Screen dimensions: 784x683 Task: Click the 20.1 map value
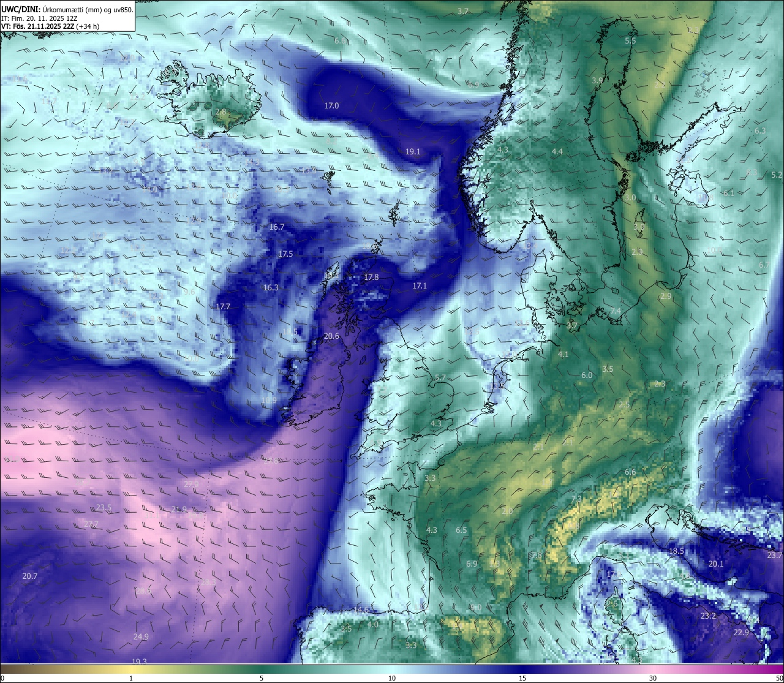[x=716, y=564]
